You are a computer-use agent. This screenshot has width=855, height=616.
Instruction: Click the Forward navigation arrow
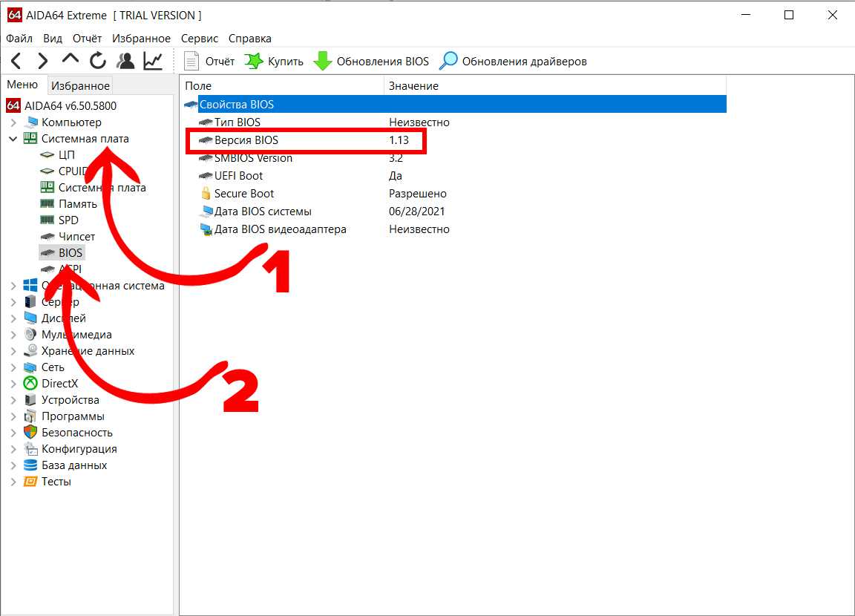point(43,61)
